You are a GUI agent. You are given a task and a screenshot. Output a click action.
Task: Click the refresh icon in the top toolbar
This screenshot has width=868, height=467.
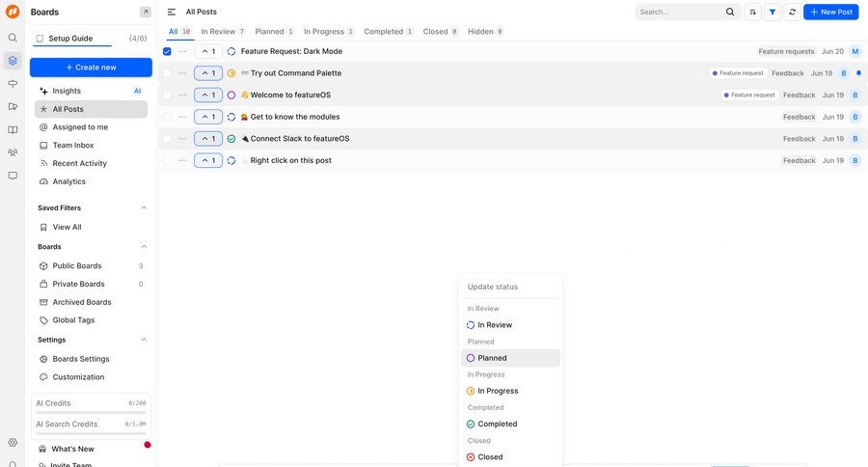pyautogui.click(x=792, y=12)
